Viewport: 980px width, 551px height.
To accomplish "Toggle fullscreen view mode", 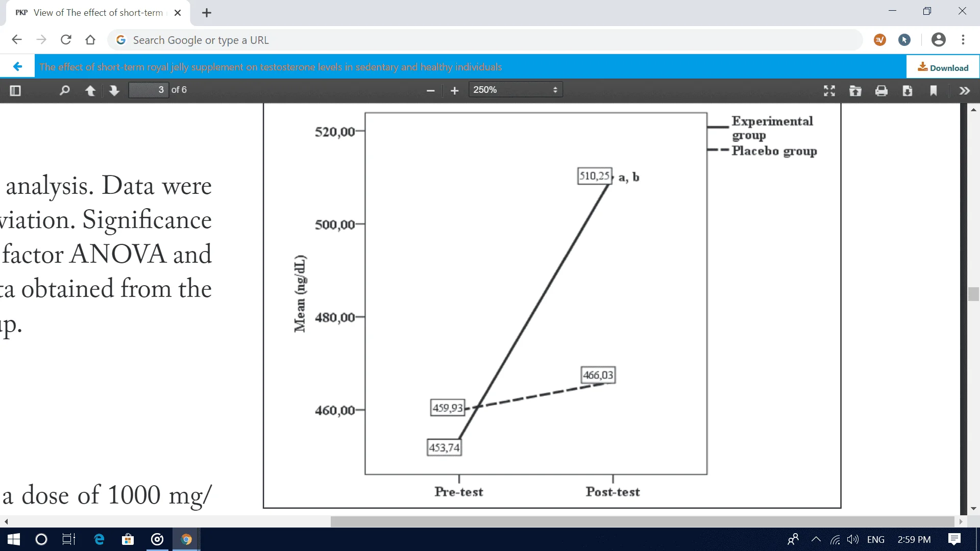I will [x=829, y=90].
